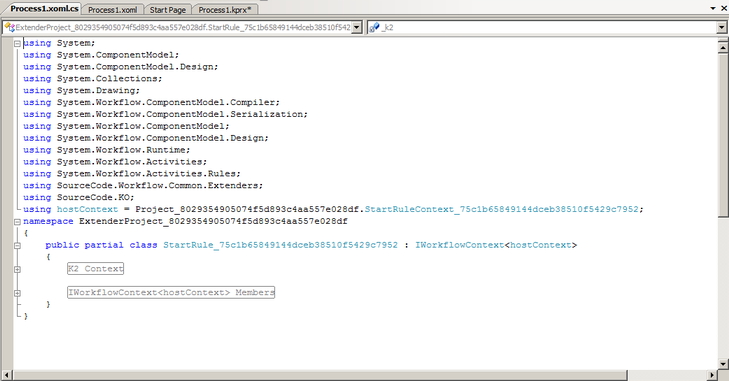
Task: Click 'System.Workflow.ComponentModel.Compiler' text
Action: [x=166, y=102]
